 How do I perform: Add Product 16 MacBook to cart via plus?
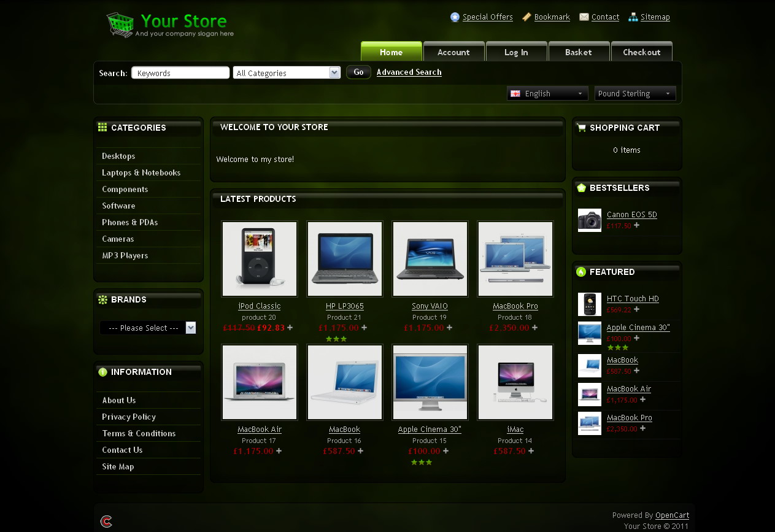(360, 451)
